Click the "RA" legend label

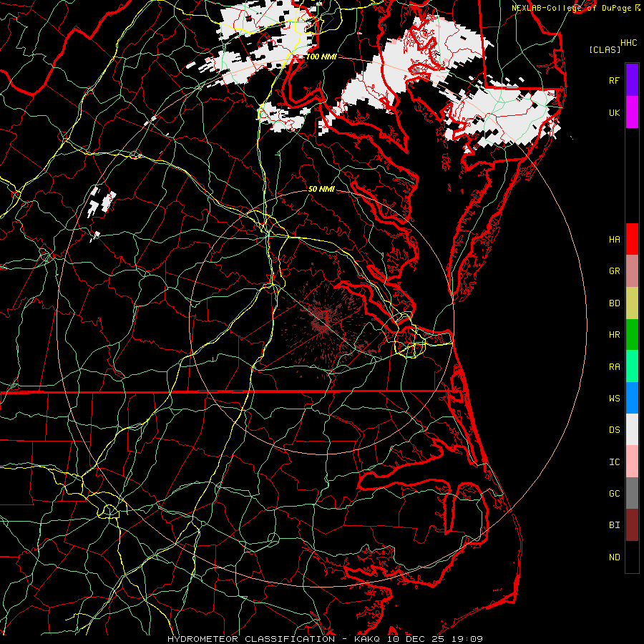pos(614,367)
